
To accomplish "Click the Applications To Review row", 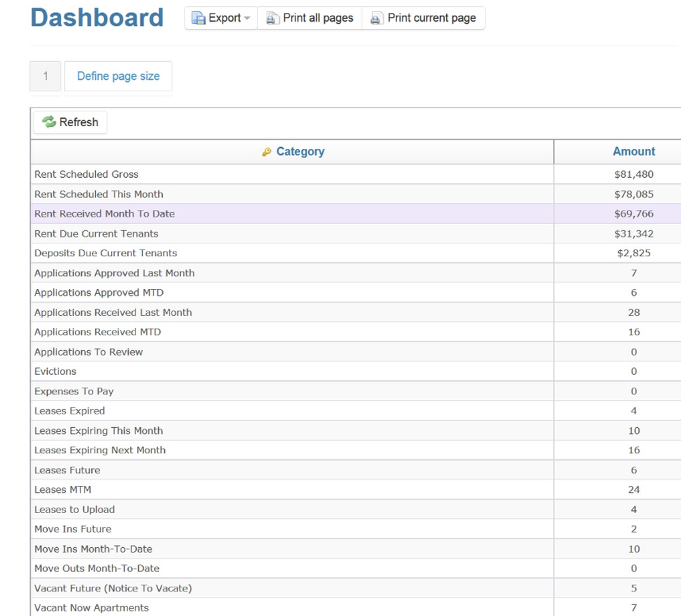I will pos(272,352).
